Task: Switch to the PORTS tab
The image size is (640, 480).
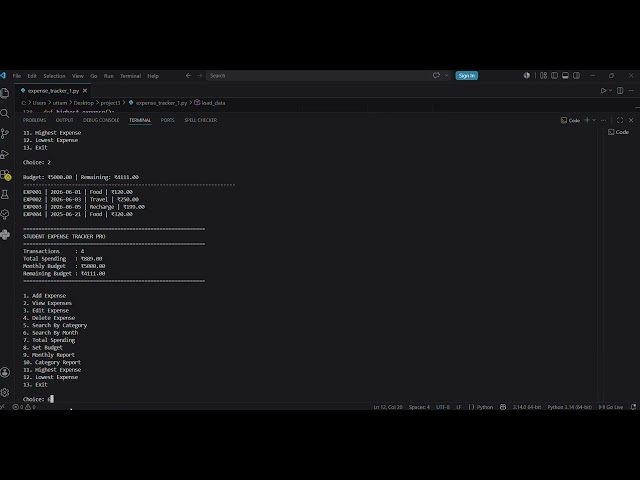Action: pyautogui.click(x=167, y=120)
